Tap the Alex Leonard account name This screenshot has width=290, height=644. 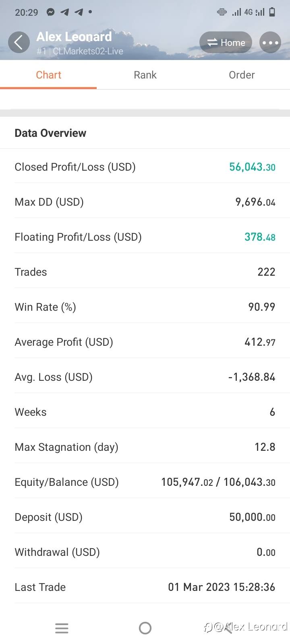coord(74,37)
